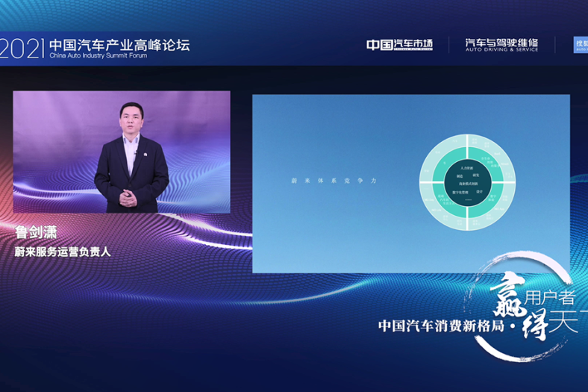Click the NIO Day label on the outer ring

(x=429, y=200)
